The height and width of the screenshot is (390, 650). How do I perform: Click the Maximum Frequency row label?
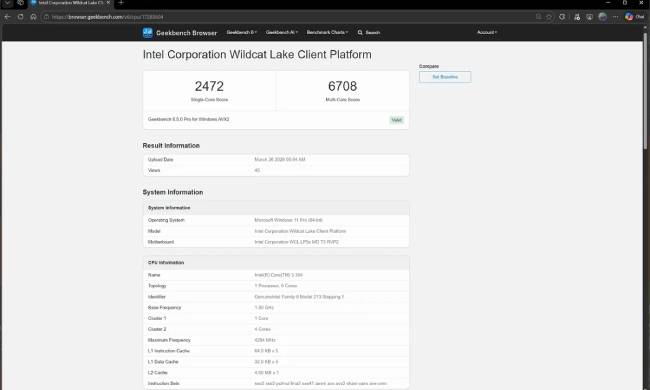pos(169,340)
